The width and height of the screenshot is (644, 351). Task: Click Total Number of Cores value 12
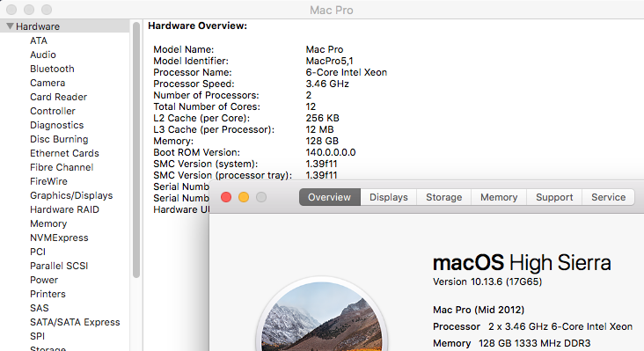(311, 106)
